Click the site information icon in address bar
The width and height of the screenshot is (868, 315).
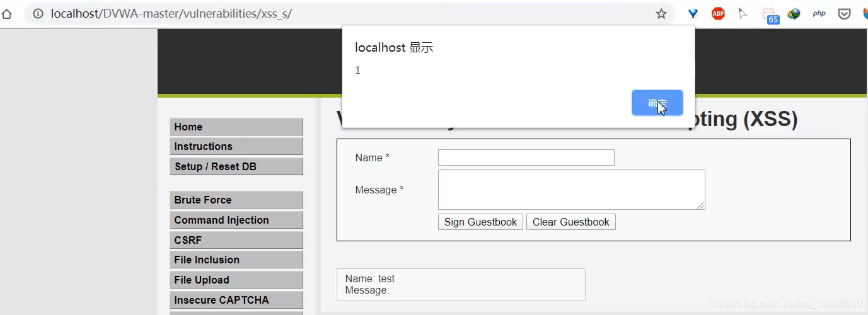pos(38,13)
